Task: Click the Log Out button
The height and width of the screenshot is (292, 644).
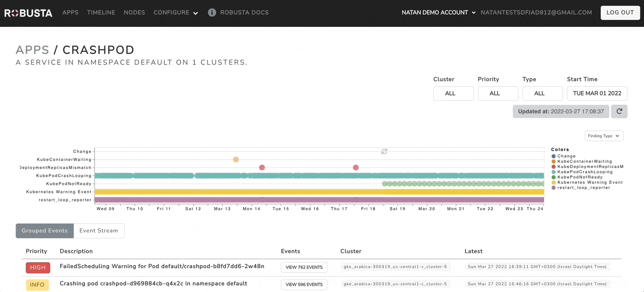Action: point(620,13)
